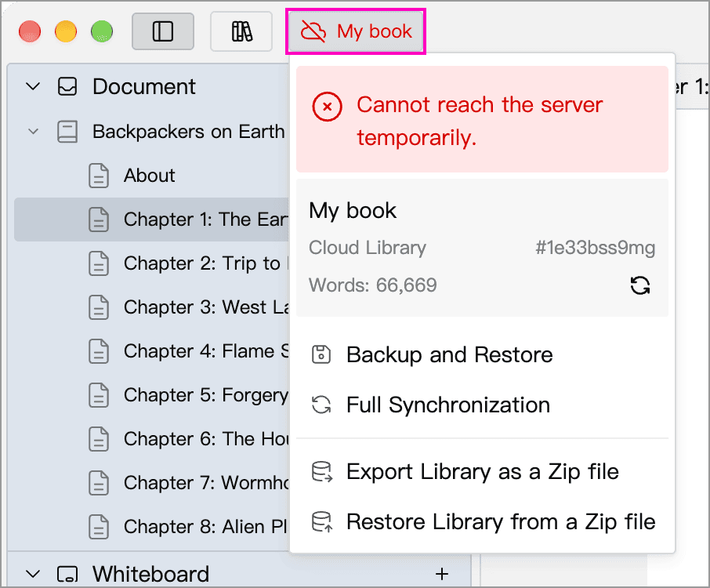Choose Restore Library from a Zip file
The image size is (710, 588).
click(x=482, y=522)
